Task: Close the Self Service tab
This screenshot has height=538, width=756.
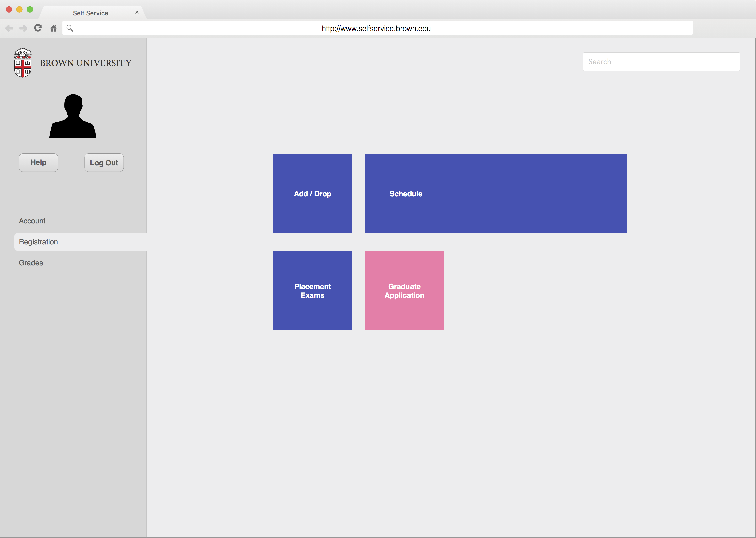Action: 137,12
